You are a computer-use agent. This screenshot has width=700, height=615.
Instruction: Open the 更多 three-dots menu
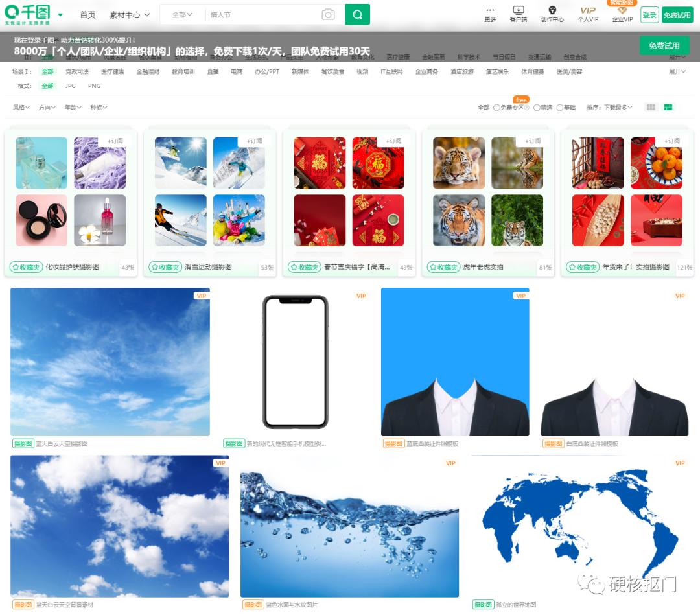pos(490,14)
